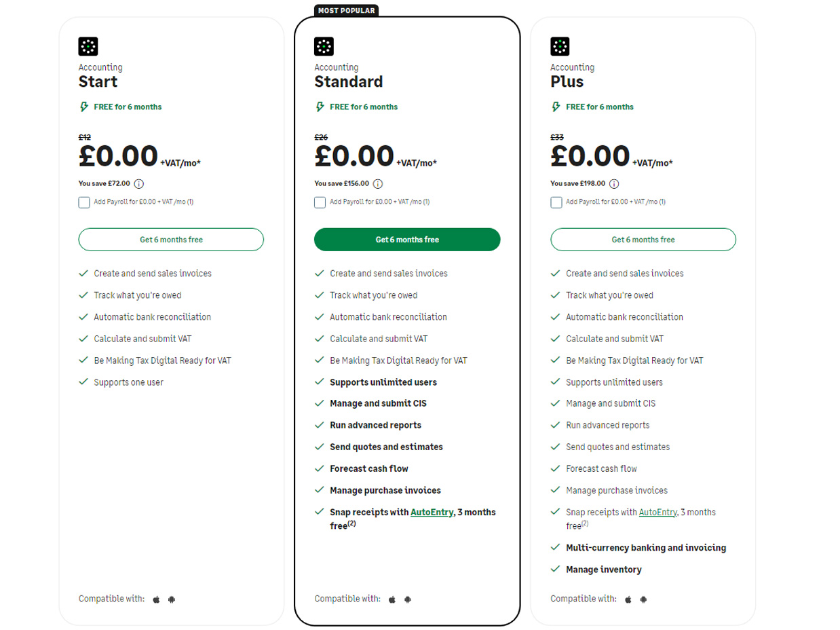This screenshot has width=840, height=630.
Task: Open AutoEntry link in Standard plan features
Action: click(432, 513)
